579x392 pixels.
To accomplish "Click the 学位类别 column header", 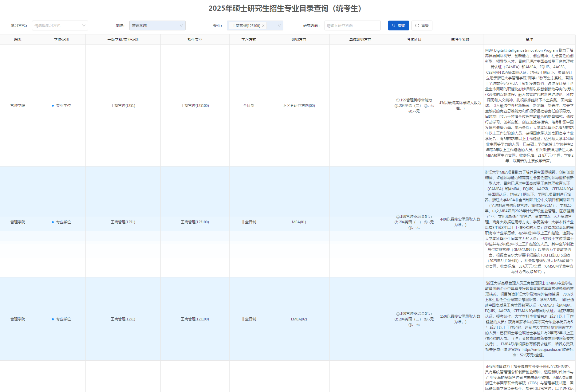I will 61,40.
